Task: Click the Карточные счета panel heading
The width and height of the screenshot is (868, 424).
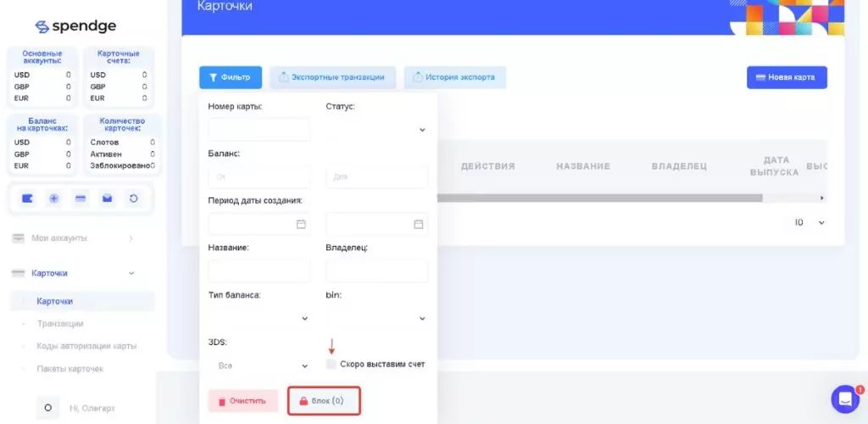Action: [119, 57]
